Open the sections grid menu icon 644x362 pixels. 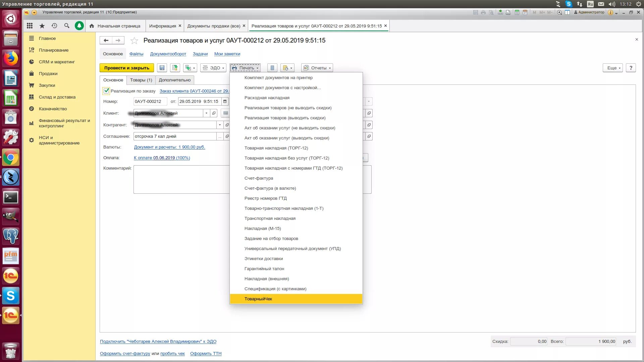click(30, 26)
